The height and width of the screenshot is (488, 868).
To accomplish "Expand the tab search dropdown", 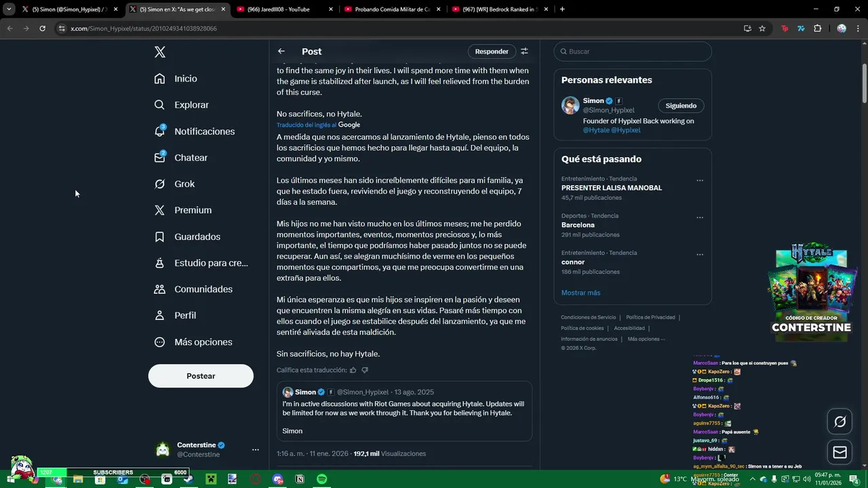I will [9, 9].
